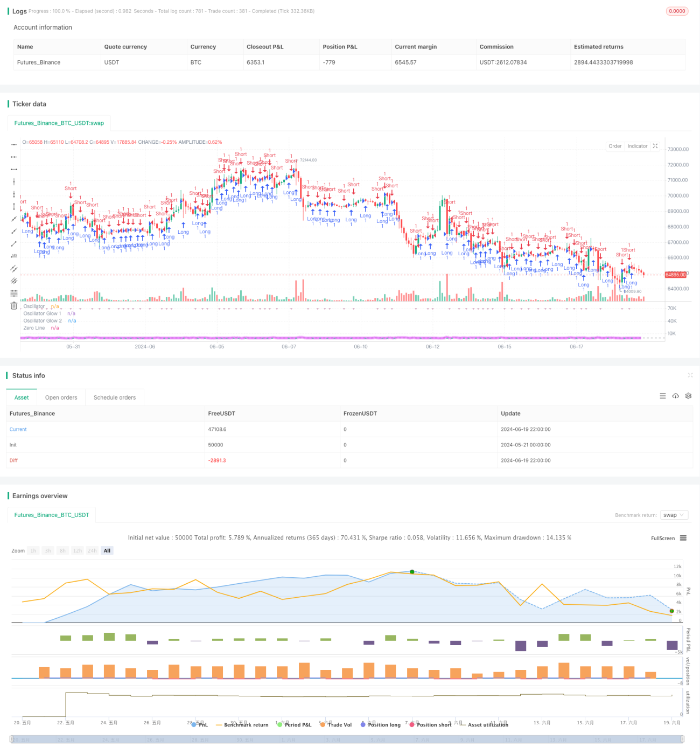Click the FreeUSDT value 47108.6
Viewport: 700px width, 755px height.
pos(217,429)
